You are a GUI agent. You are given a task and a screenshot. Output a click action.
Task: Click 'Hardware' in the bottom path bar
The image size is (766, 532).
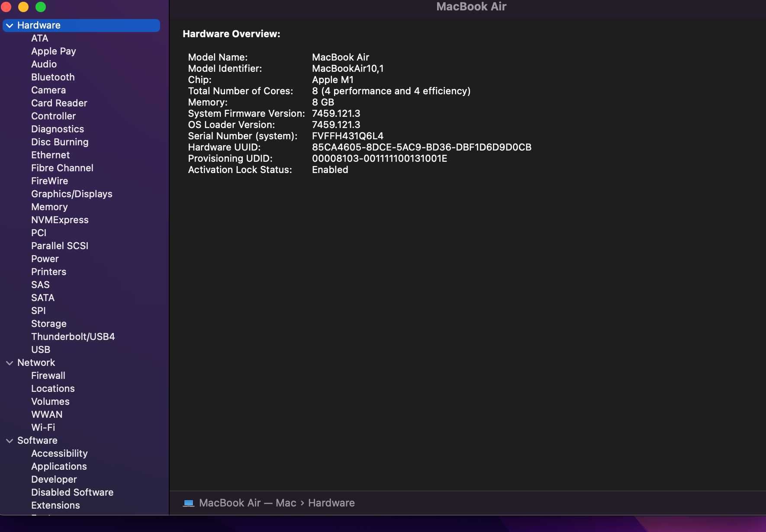click(x=331, y=503)
